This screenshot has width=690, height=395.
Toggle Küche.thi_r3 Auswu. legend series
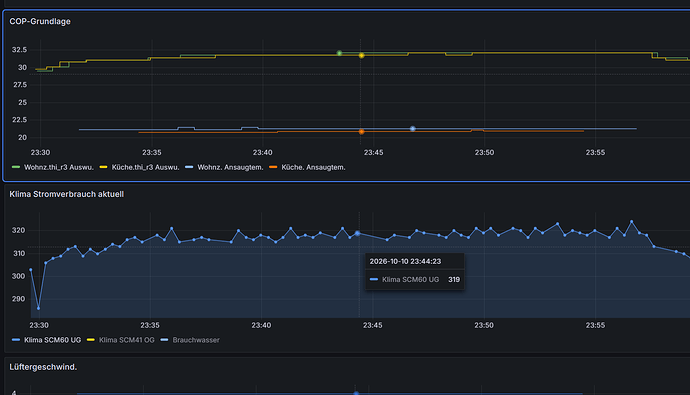tap(145, 167)
